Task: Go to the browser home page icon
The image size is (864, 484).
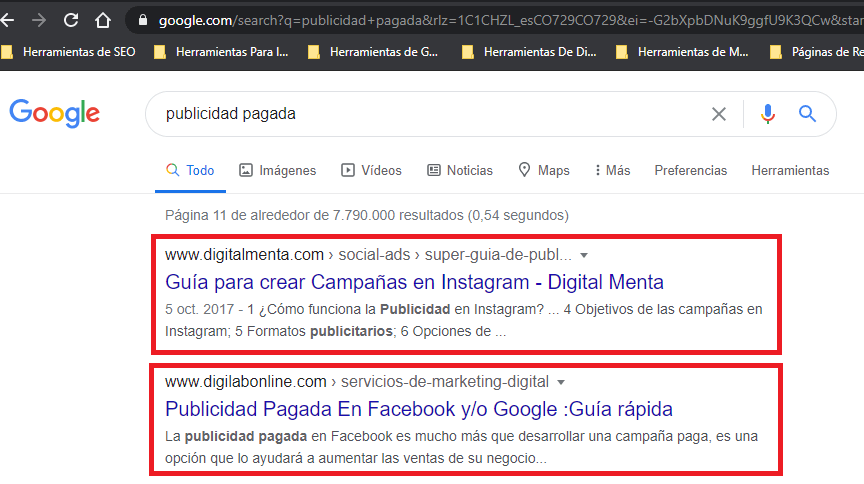Action: click(x=102, y=20)
